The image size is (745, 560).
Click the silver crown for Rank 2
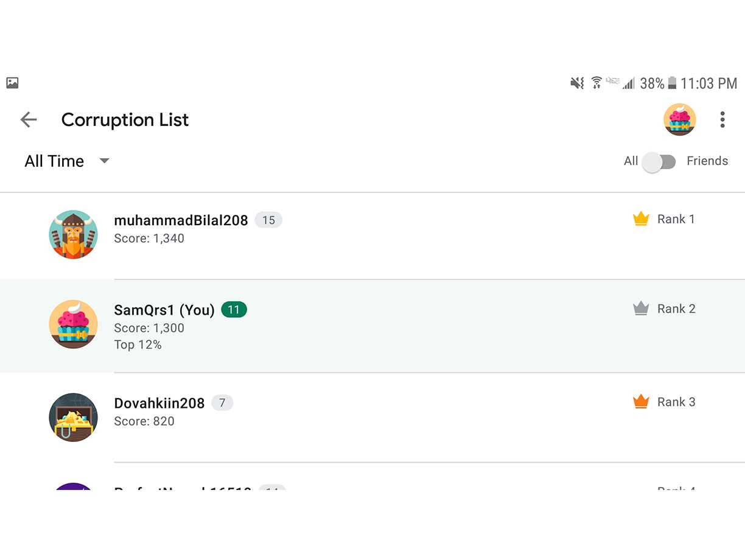point(641,309)
